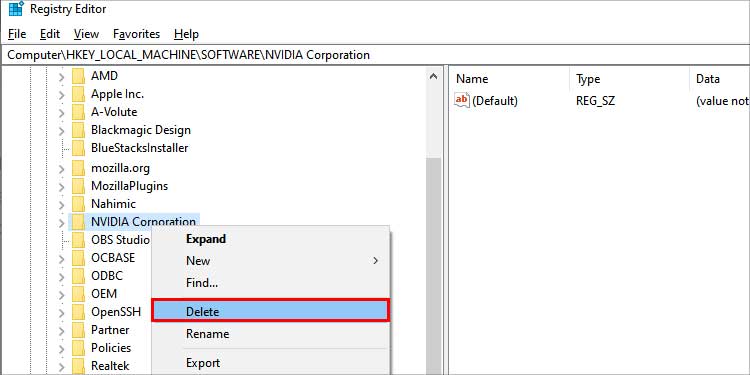Choose Rename in the context menu

(x=271, y=334)
